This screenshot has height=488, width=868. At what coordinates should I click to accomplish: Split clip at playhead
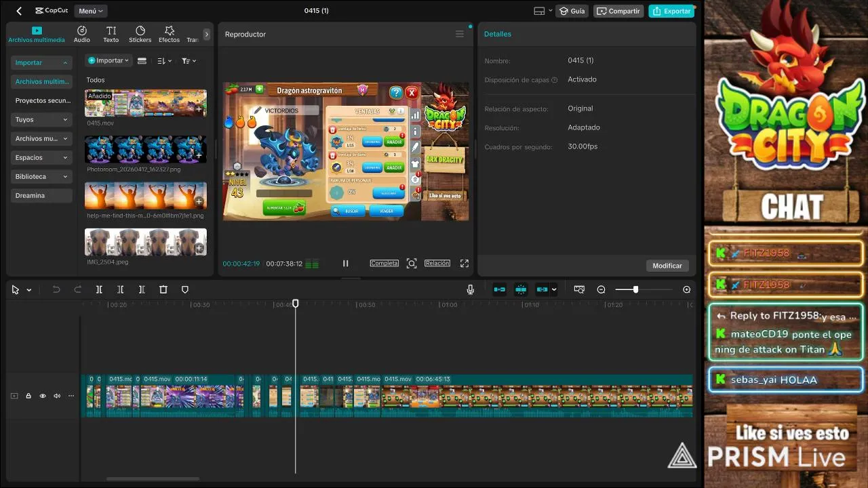point(99,289)
